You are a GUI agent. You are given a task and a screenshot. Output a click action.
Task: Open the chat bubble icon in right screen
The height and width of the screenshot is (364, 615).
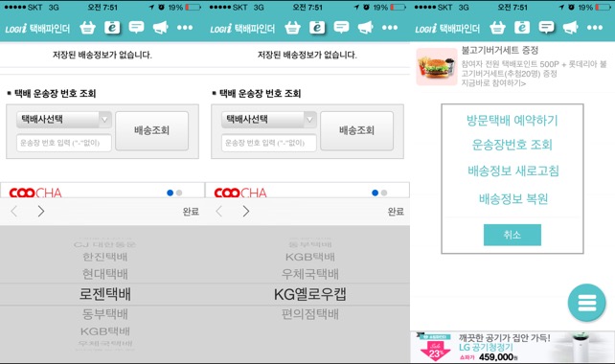546,28
